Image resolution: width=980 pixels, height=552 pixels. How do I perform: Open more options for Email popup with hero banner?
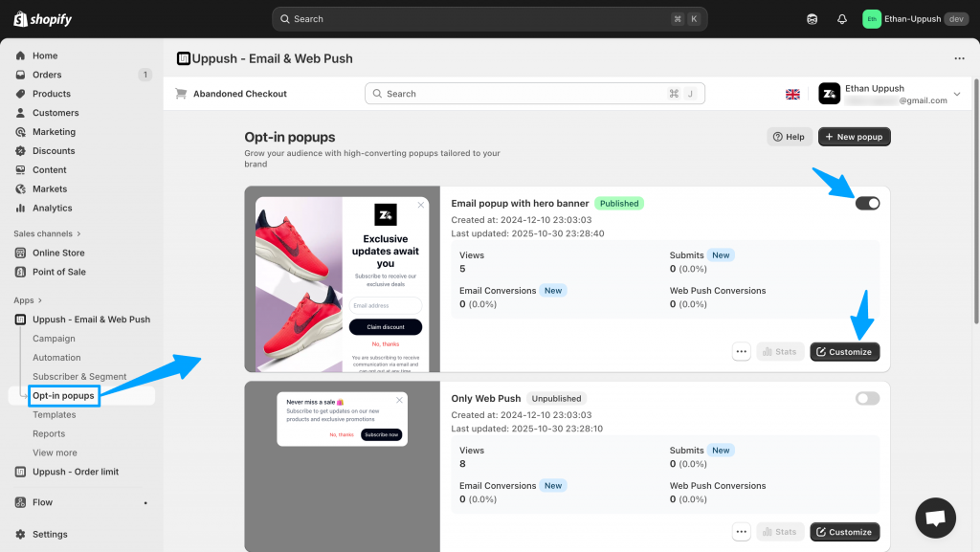tap(741, 351)
